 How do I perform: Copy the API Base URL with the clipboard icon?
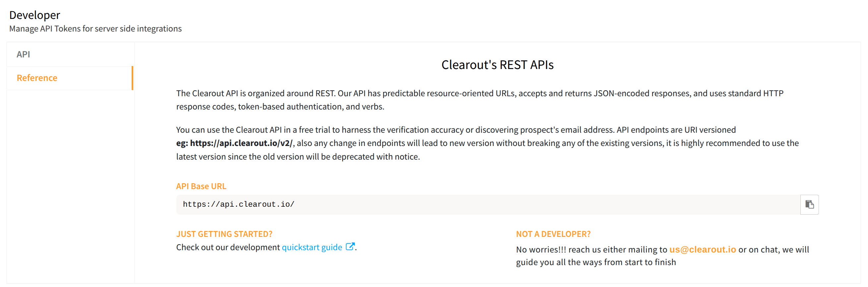(x=809, y=204)
